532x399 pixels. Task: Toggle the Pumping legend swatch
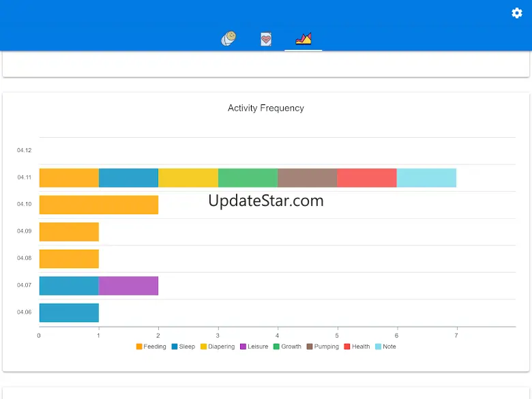point(310,346)
